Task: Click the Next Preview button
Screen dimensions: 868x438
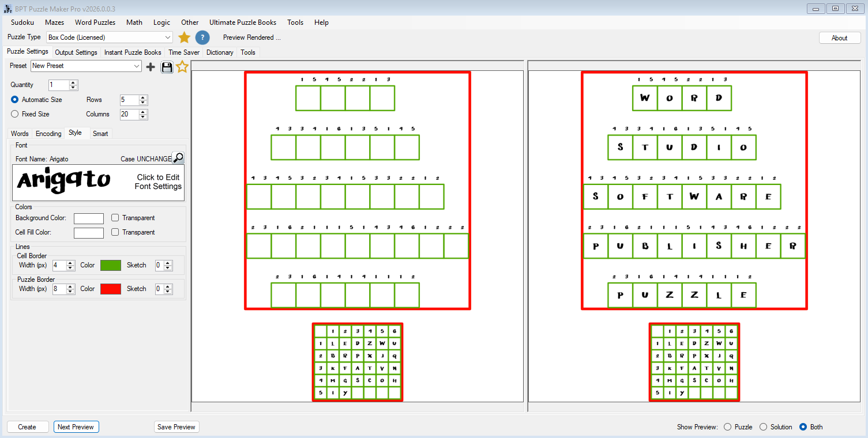Action: click(76, 427)
